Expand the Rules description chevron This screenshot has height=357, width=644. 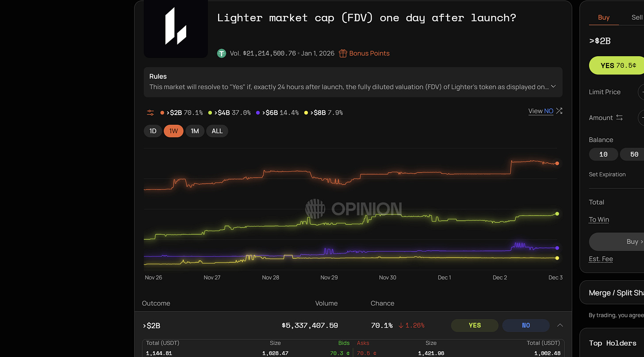[x=553, y=87]
